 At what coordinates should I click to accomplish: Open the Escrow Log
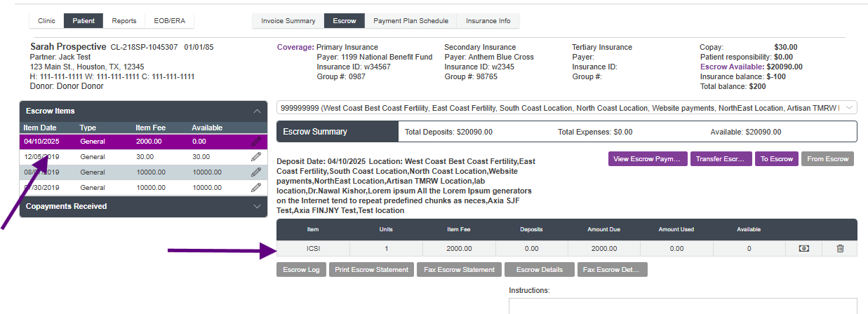click(301, 270)
